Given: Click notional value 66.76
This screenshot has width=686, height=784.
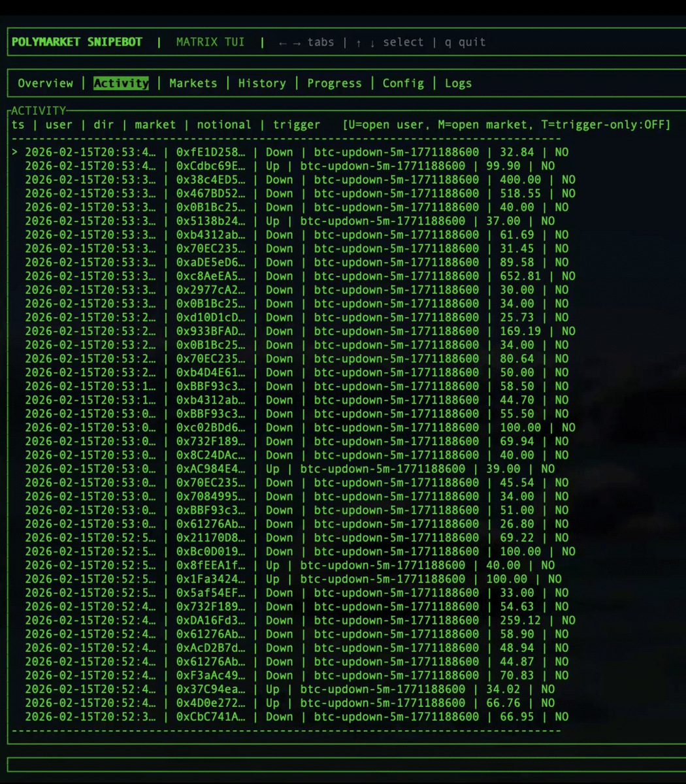Looking at the screenshot, I should tap(503, 703).
